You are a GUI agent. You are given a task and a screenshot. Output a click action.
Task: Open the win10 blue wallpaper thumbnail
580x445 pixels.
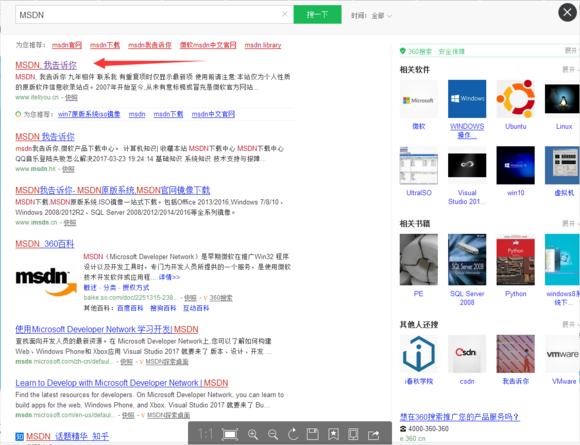coord(515,165)
